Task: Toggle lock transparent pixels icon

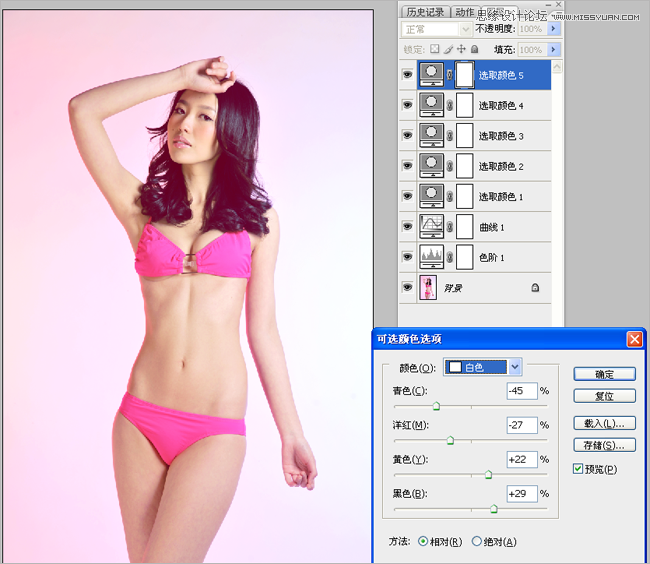Action: coord(434,49)
